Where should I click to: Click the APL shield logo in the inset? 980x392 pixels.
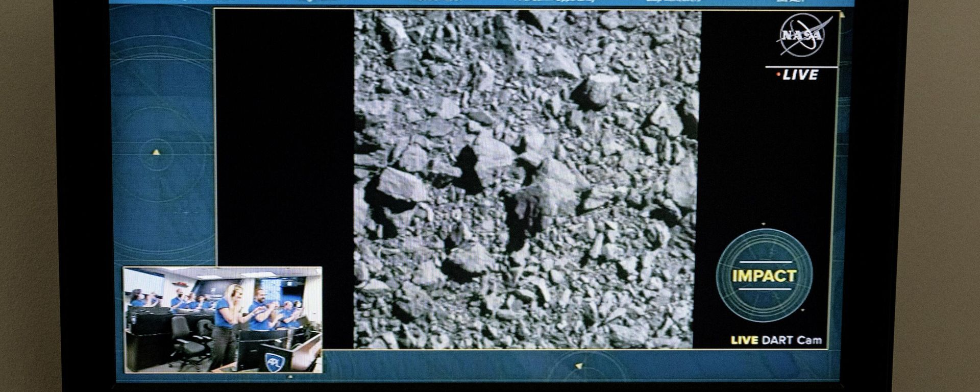(275, 361)
